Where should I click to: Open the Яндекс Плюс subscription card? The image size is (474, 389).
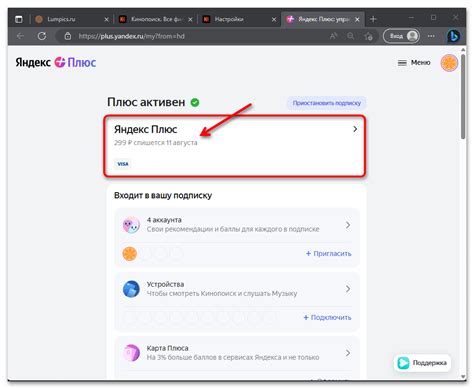235,146
